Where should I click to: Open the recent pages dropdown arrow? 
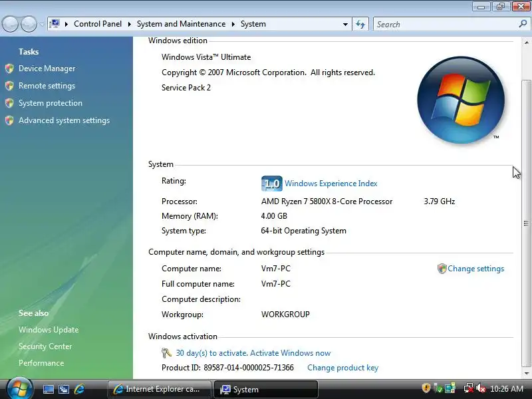coord(42,25)
